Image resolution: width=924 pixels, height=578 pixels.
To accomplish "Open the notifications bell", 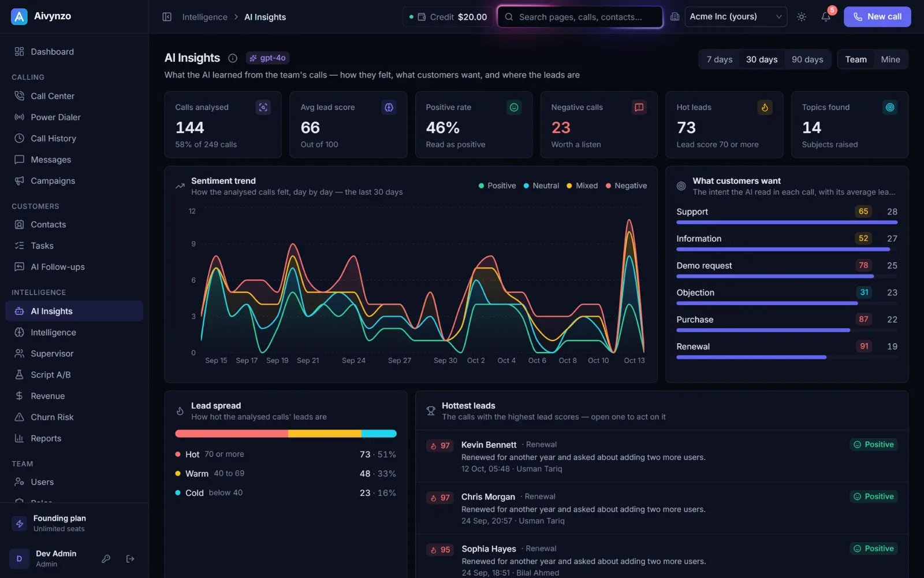I will tap(826, 17).
